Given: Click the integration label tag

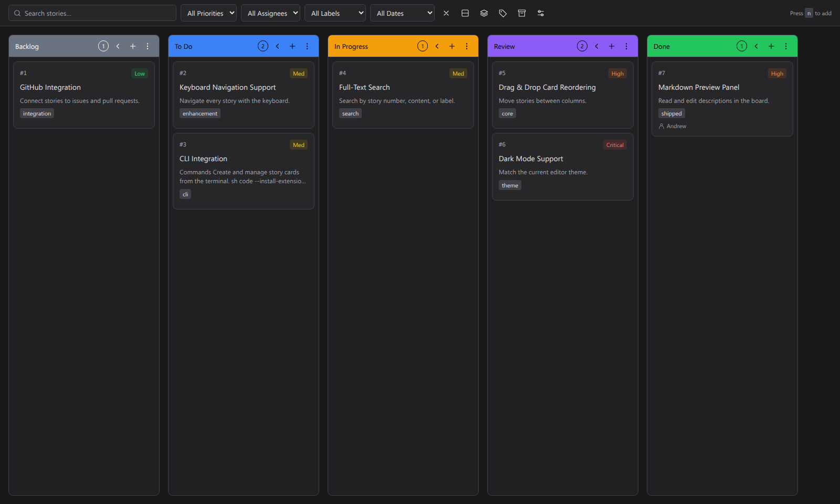Looking at the screenshot, I should [37, 113].
